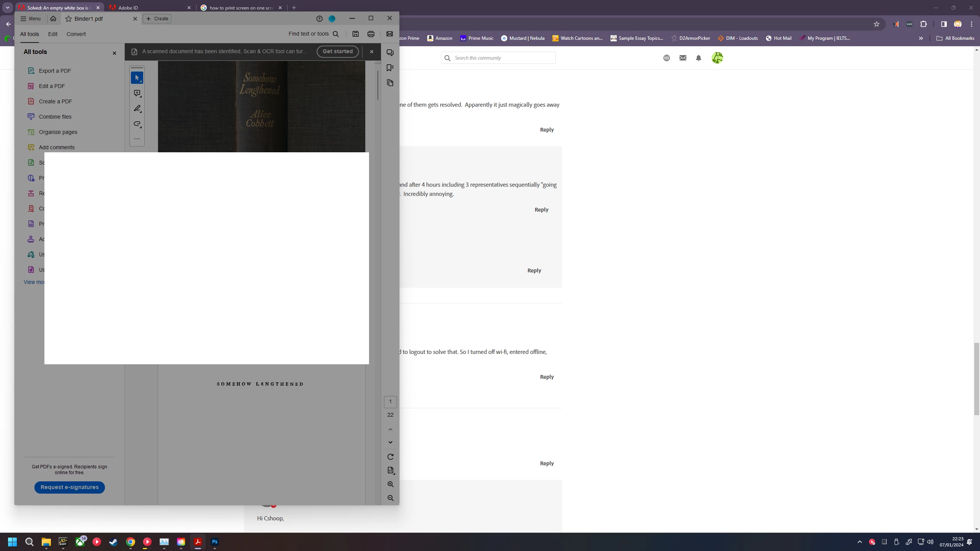Click the Print file icon
Screen dimensions: 980x551
pos(371,34)
